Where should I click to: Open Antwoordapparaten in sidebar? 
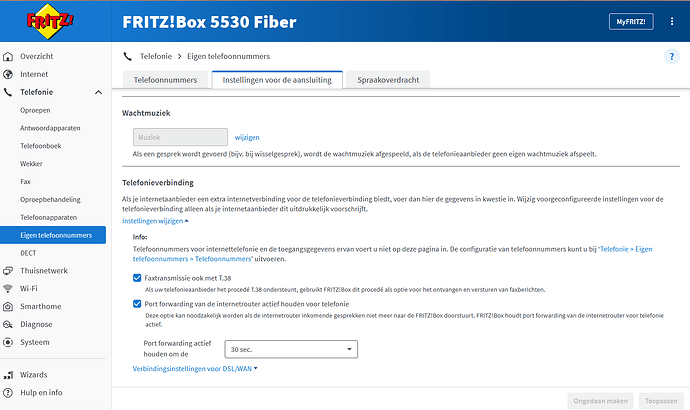click(x=50, y=128)
